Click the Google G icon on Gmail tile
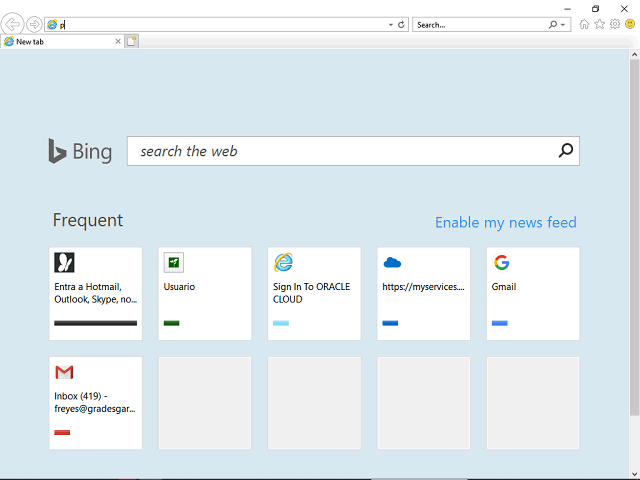This screenshot has width=640, height=480. pyautogui.click(x=502, y=262)
